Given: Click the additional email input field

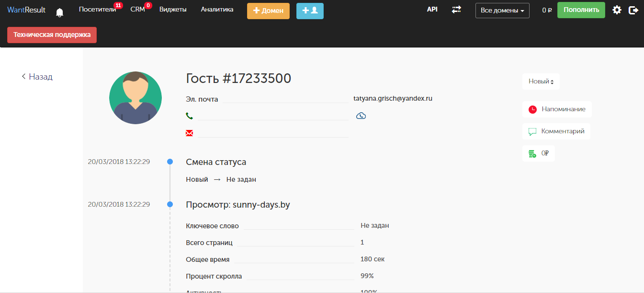Looking at the screenshot, I should click(273, 133).
